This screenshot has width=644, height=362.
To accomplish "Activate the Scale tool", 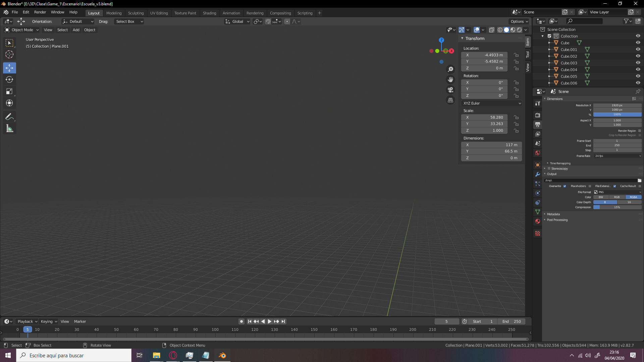I will (9, 91).
